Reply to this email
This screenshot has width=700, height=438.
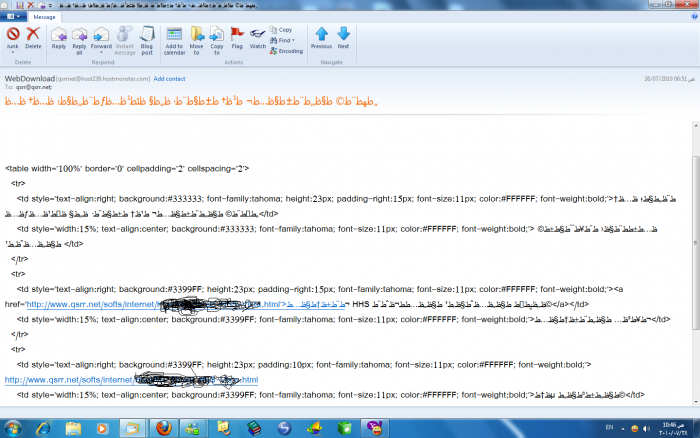[x=59, y=37]
